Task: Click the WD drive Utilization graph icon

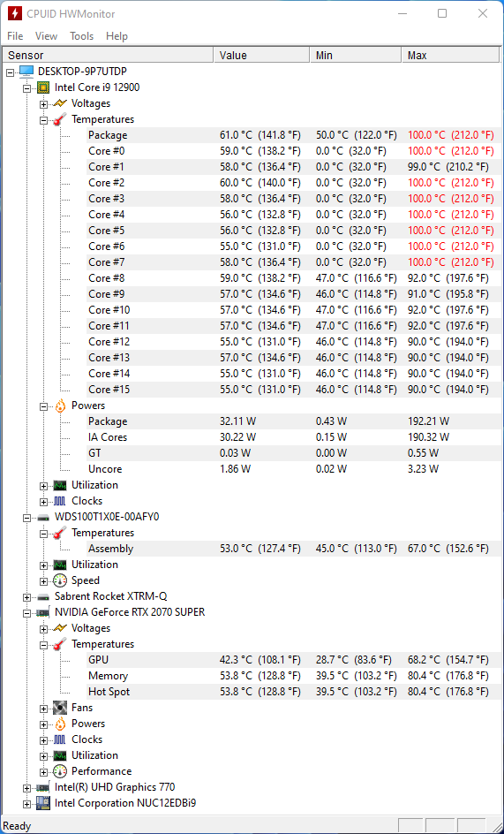Action: 60,565
